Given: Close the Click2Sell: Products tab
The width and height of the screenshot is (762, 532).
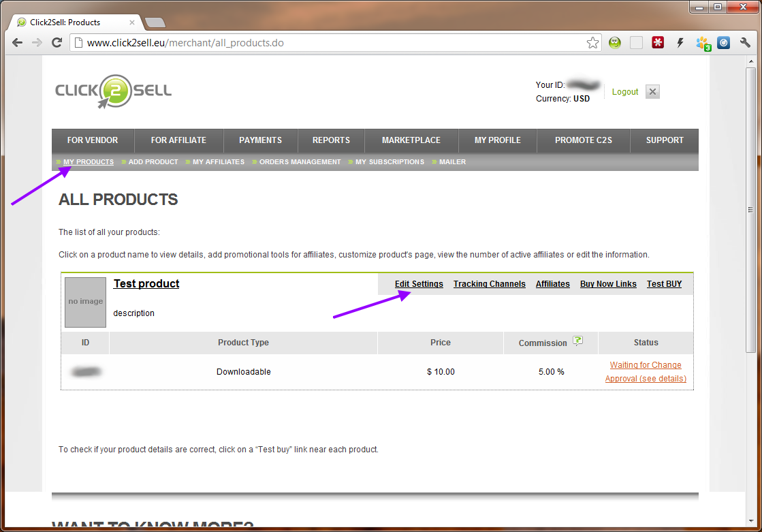Looking at the screenshot, I should pos(131,22).
